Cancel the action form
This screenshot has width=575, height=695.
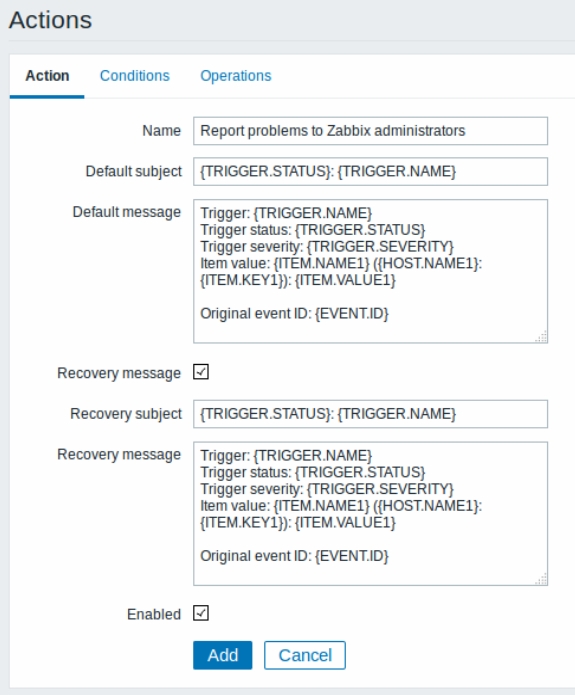tap(305, 655)
